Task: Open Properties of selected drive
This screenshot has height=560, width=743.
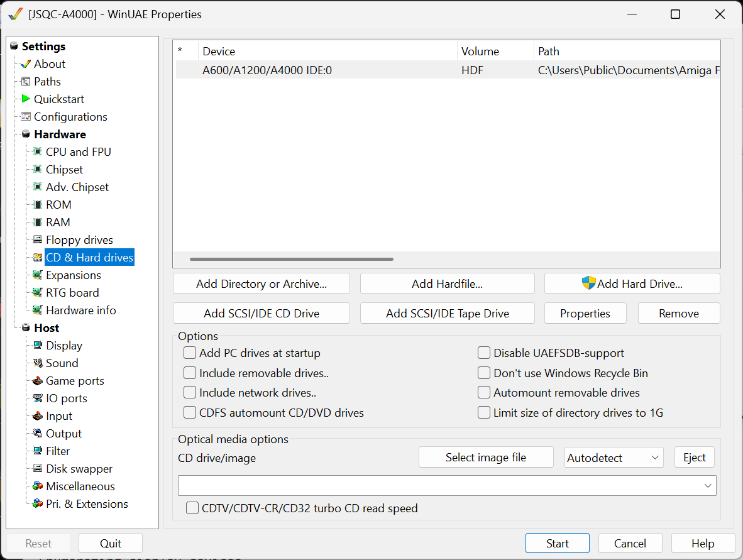Action: 585,313
